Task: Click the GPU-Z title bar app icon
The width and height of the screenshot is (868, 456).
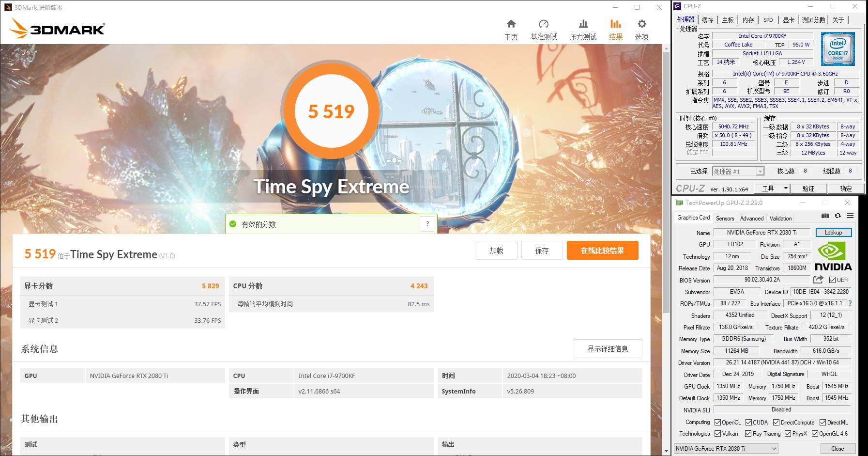Action: pyautogui.click(x=679, y=203)
